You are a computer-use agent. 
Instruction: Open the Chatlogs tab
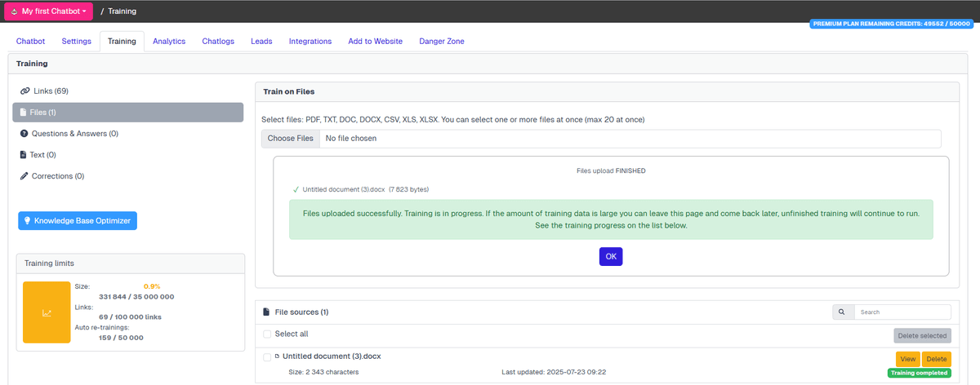point(218,42)
